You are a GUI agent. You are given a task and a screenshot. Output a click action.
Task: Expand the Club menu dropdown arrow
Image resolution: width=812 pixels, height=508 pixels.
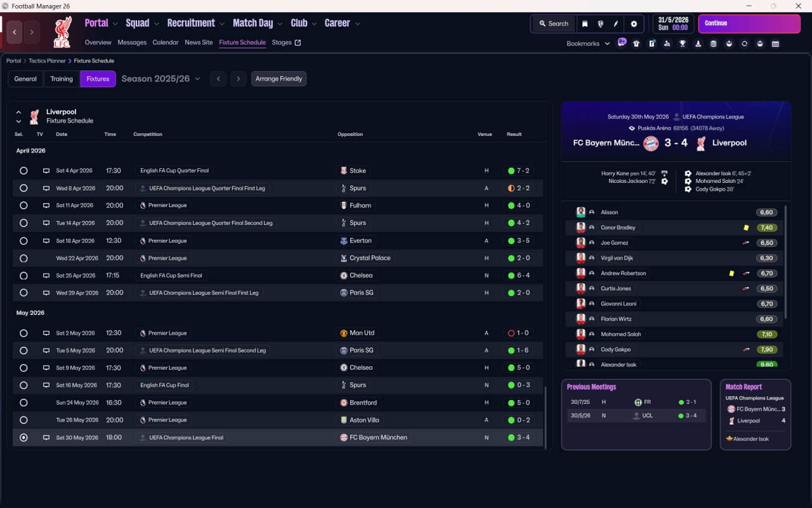coord(314,24)
